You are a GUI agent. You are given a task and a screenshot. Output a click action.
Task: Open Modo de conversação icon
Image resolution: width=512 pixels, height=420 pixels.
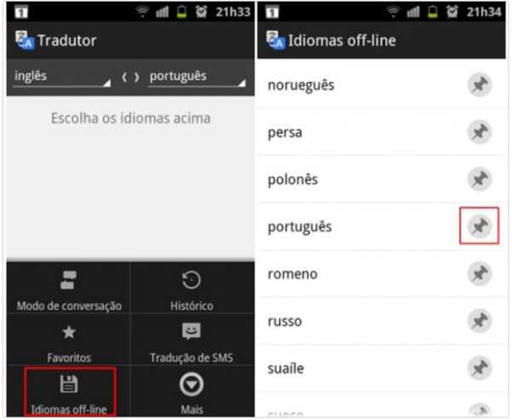pyautogui.click(x=68, y=280)
